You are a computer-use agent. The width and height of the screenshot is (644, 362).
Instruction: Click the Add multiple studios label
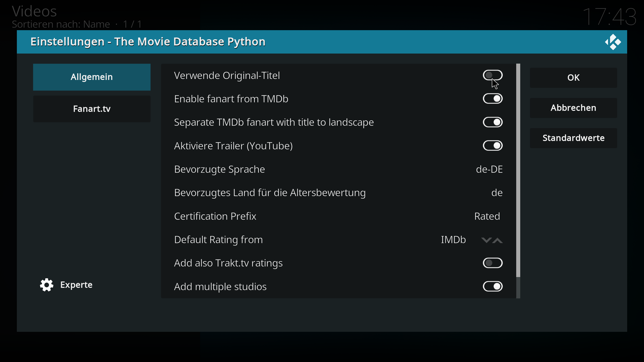coord(220,287)
